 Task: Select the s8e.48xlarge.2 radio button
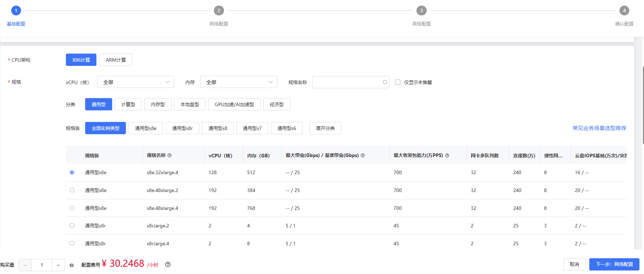(x=72, y=190)
